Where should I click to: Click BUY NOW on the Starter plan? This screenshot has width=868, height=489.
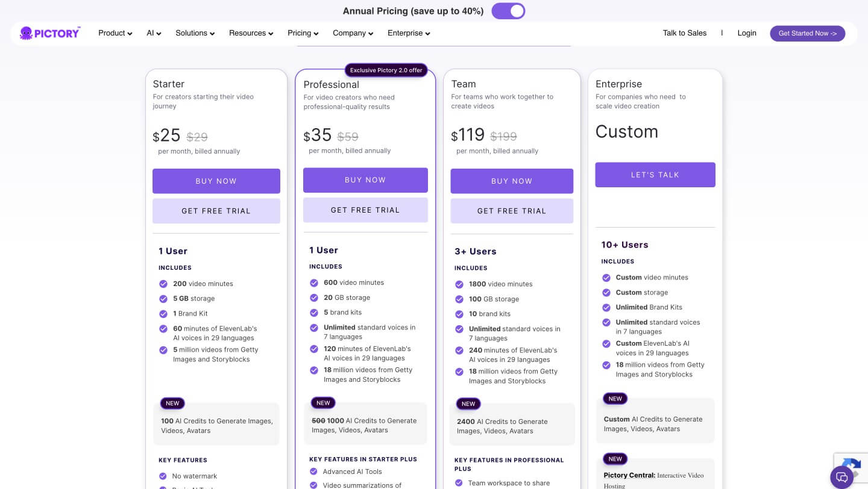pos(216,181)
